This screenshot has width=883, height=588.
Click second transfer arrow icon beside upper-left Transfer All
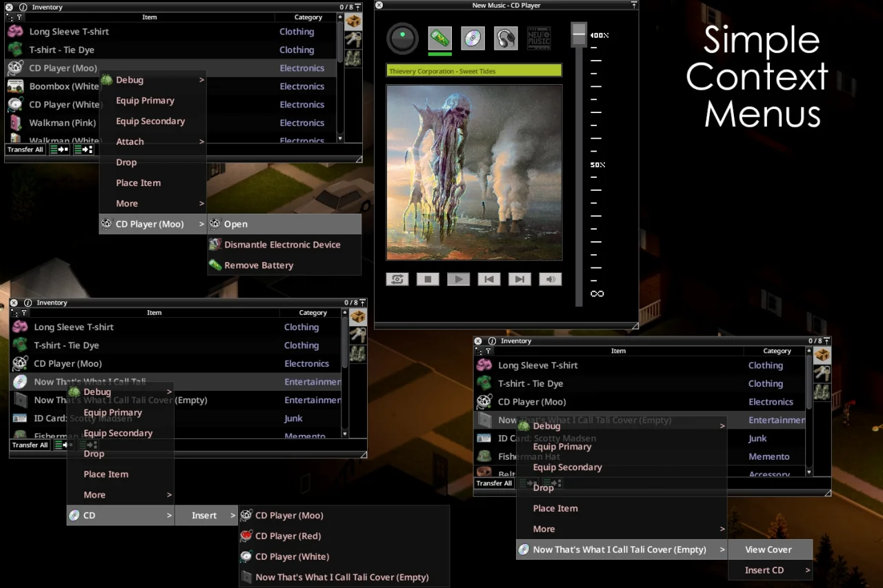pyautogui.click(x=83, y=150)
